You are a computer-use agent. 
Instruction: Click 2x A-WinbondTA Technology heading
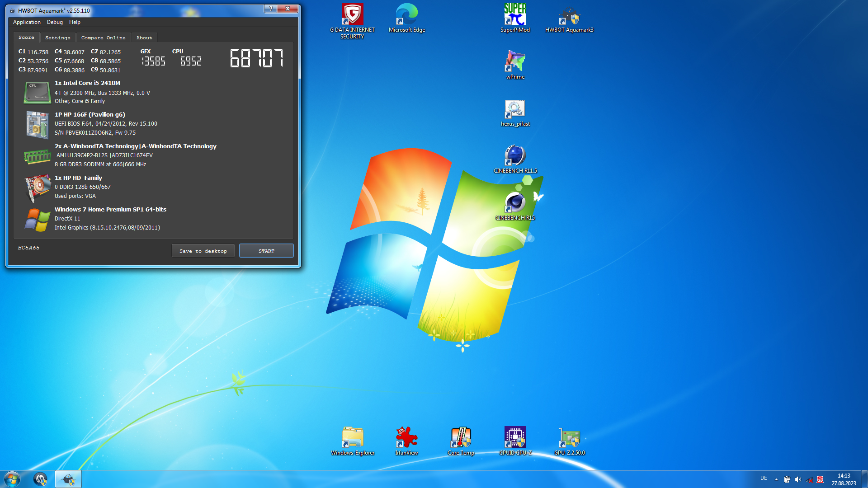(x=136, y=146)
